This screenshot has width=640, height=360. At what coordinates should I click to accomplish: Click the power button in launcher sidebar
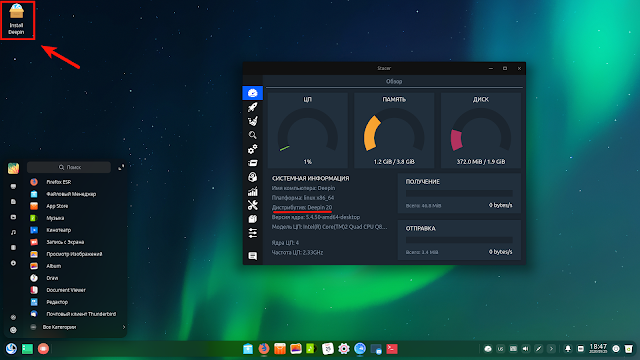pos(13,330)
